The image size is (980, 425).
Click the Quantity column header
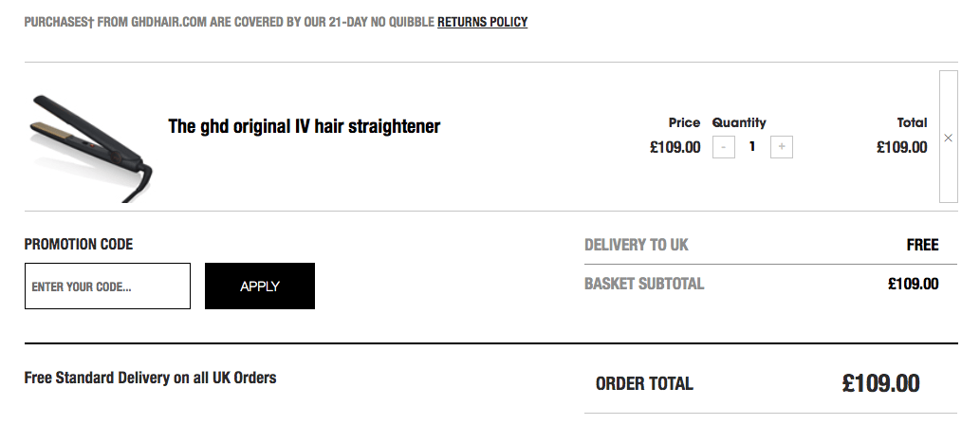739,122
